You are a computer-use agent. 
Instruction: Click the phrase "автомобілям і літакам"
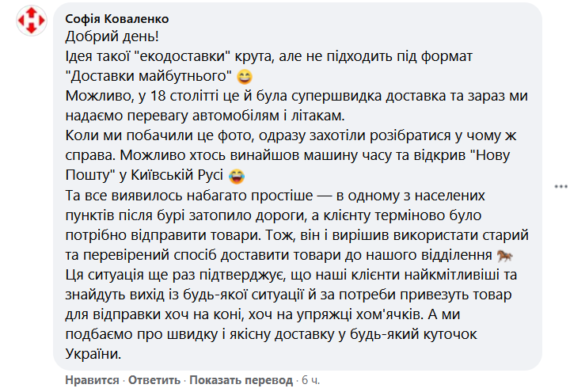click(268, 116)
